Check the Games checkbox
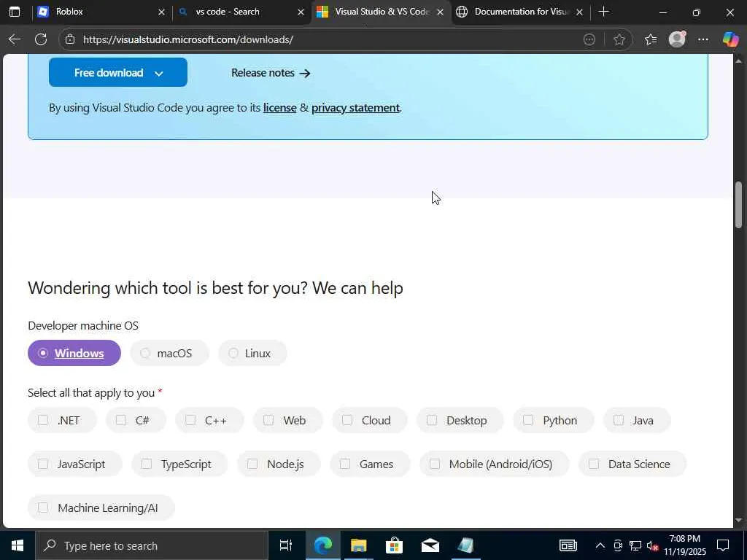 click(345, 464)
